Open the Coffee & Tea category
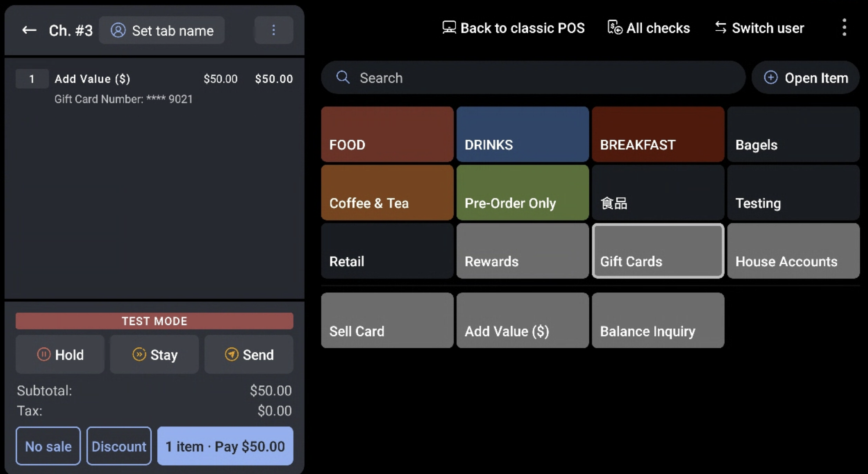 point(386,192)
